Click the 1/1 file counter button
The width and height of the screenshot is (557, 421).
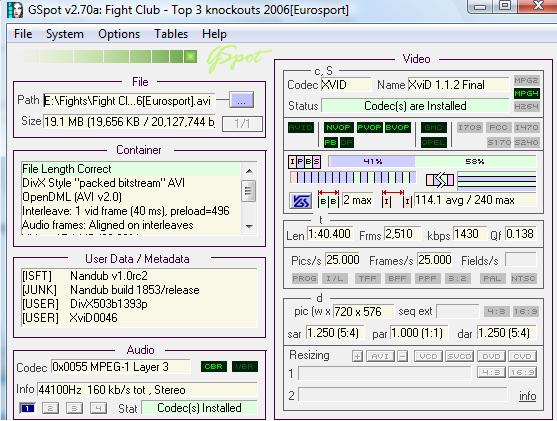(242, 124)
